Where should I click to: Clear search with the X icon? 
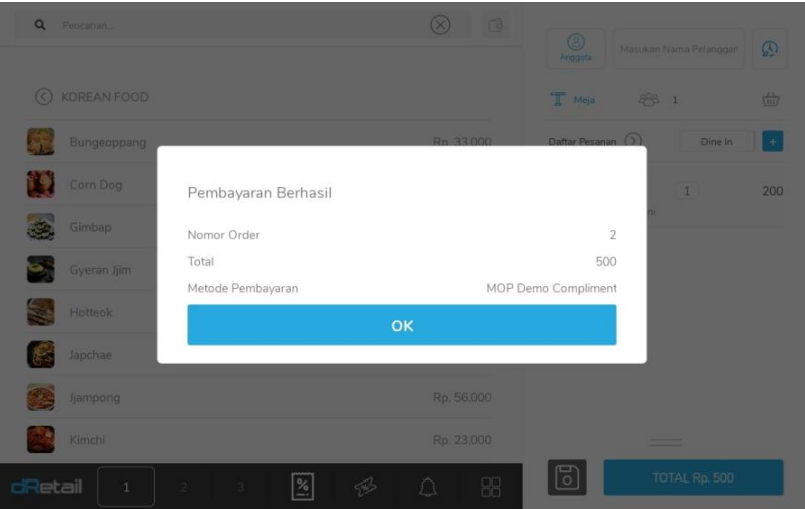pos(440,25)
